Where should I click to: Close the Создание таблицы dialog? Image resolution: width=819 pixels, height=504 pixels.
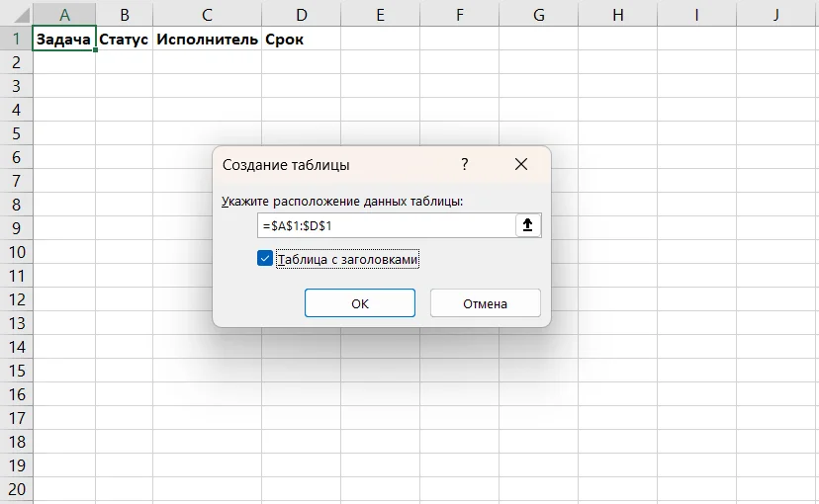point(520,164)
